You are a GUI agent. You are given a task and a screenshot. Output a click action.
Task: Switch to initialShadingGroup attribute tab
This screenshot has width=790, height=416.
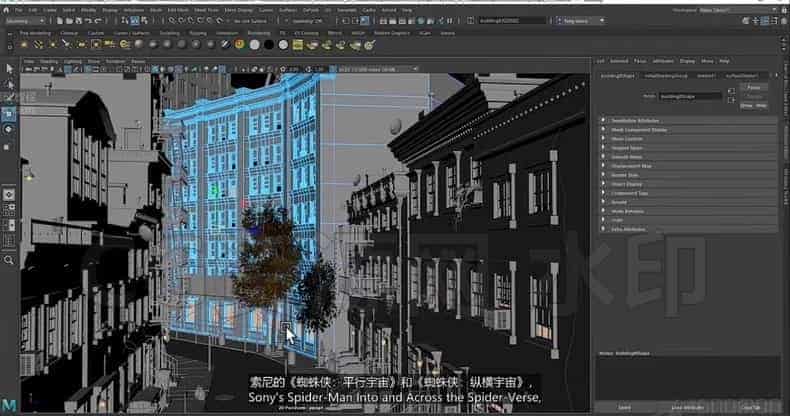(x=666, y=76)
